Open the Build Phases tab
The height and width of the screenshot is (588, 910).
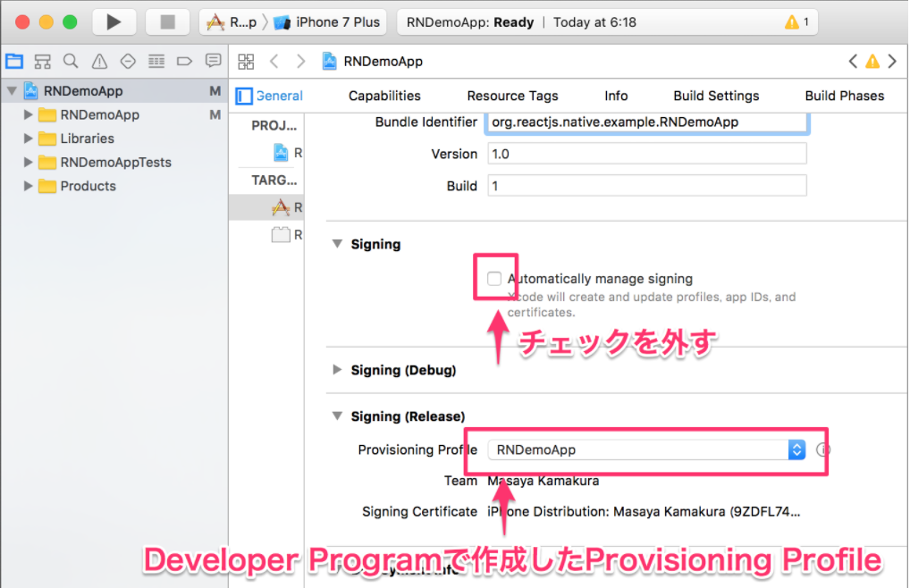[x=845, y=96]
